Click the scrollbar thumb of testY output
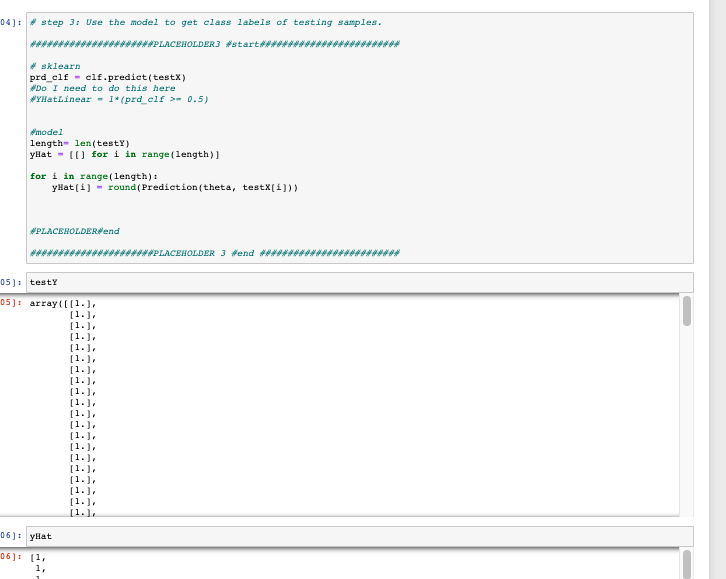Screen dimensions: 726x579 click(x=687, y=311)
